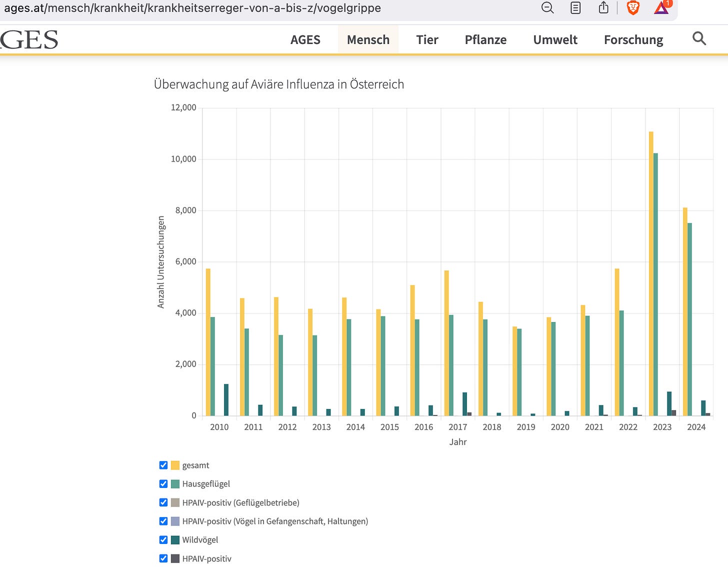Click the HPAIV-positiv (Geflügelbetriebe) label
The width and height of the screenshot is (728, 567).
[240, 503]
